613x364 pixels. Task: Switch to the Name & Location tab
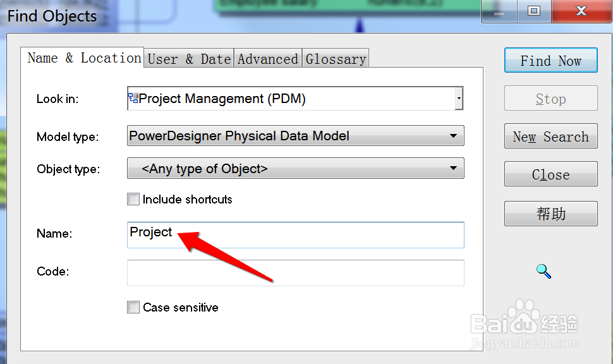[84, 58]
